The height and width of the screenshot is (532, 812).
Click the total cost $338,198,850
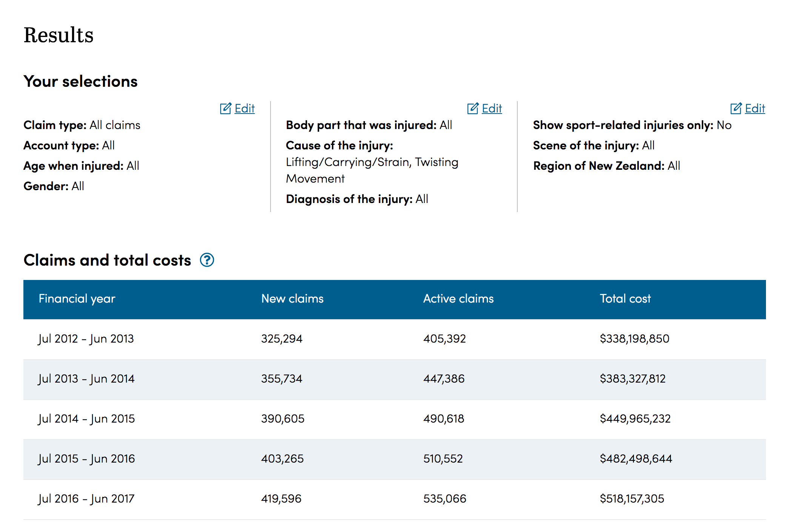pyautogui.click(x=635, y=339)
